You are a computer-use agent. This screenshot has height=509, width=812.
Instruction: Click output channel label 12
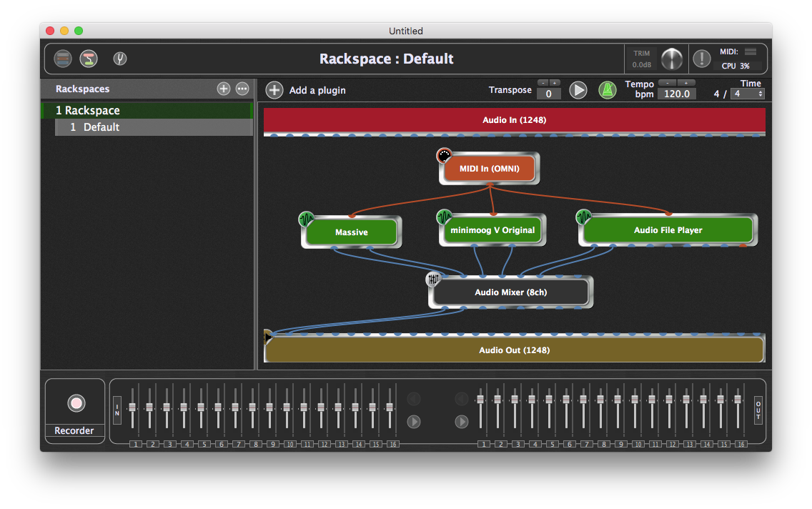(x=672, y=444)
